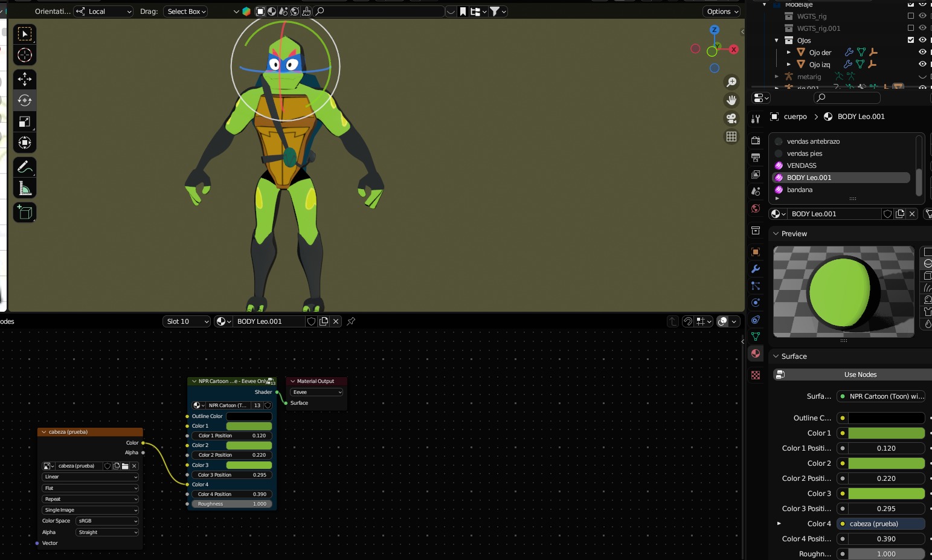Check WGTS_rig collection checkbox
This screenshot has width=932, height=560.
(x=911, y=16)
